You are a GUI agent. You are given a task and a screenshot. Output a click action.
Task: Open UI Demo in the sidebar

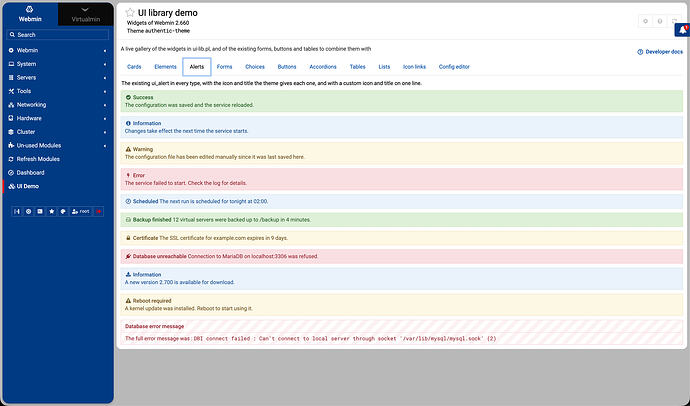[58, 187]
